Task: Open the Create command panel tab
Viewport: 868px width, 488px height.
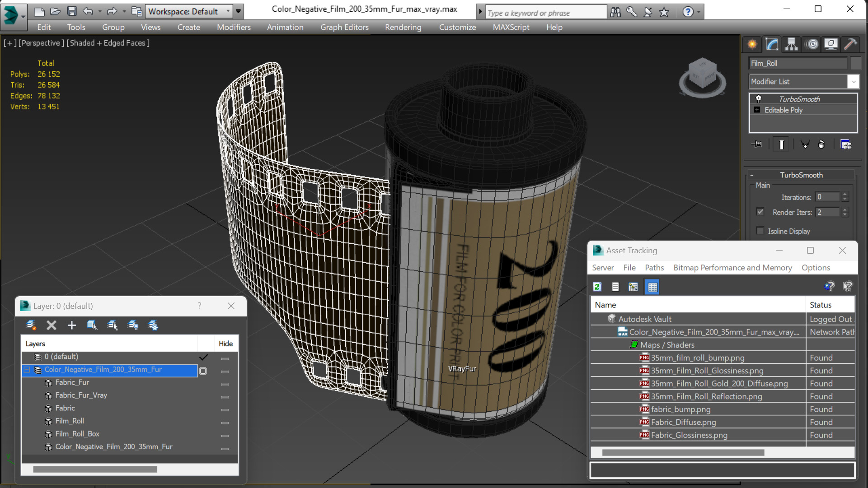Action: click(x=752, y=44)
